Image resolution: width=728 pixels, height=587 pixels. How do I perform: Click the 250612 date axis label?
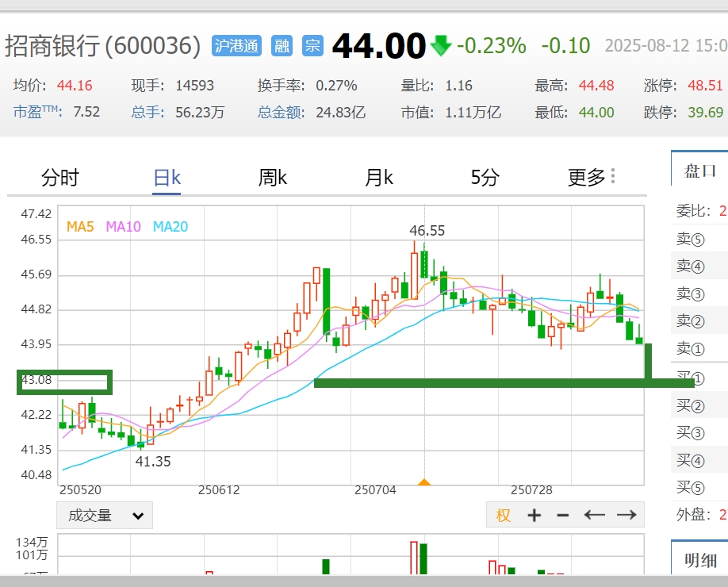tap(219, 490)
